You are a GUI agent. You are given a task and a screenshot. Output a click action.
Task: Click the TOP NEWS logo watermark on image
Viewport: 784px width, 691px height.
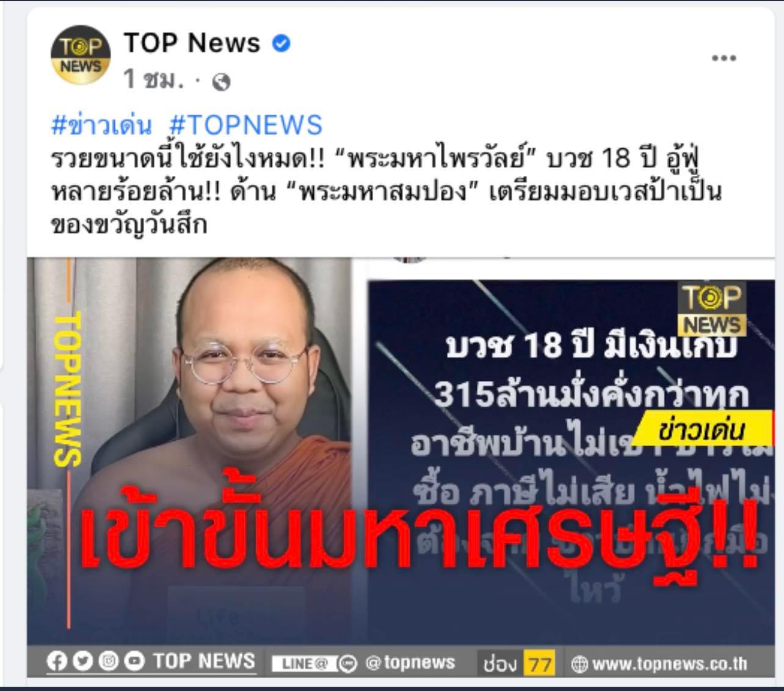(x=712, y=309)
